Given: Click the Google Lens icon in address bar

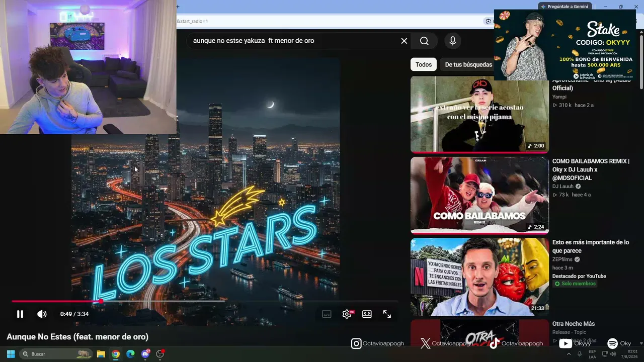Looking at the screenshot, I should click(488, 21).
